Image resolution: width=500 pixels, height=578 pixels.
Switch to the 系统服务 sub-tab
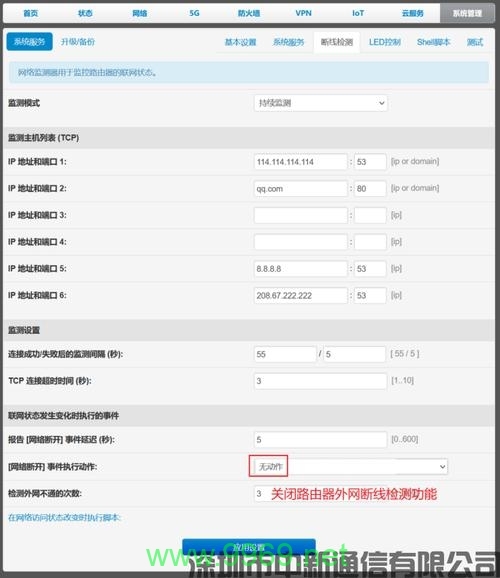click(288, 42)
